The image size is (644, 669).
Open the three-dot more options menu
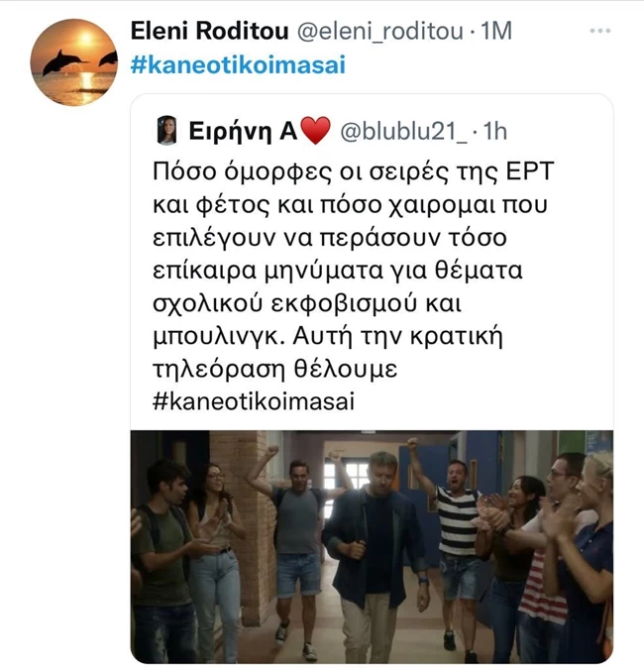600,32
